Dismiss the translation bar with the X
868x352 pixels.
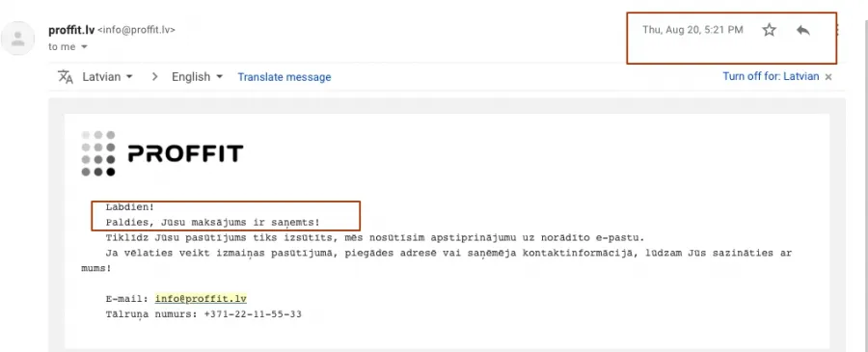click(x=828, y=77)
